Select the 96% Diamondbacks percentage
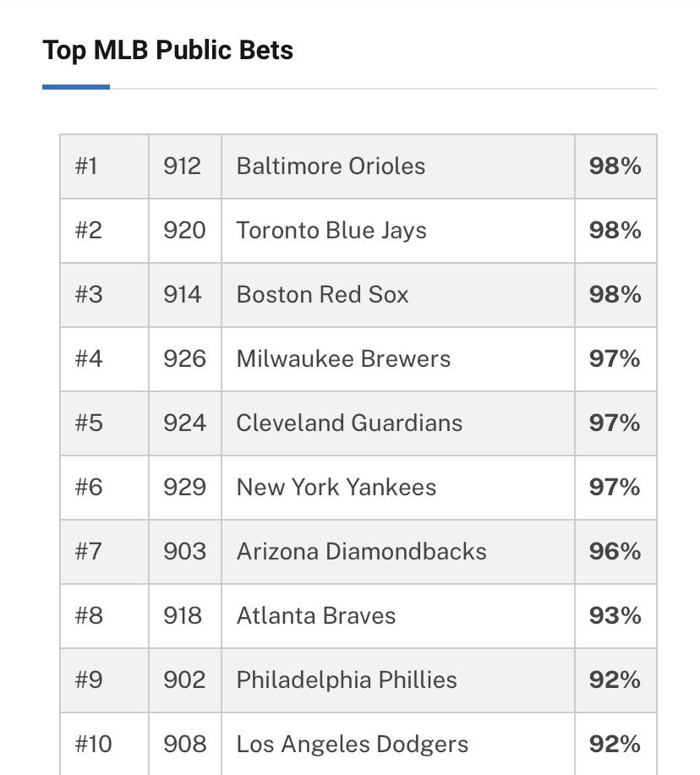The height and width of the screenshot is (775, 700). (x=615, y=552)
